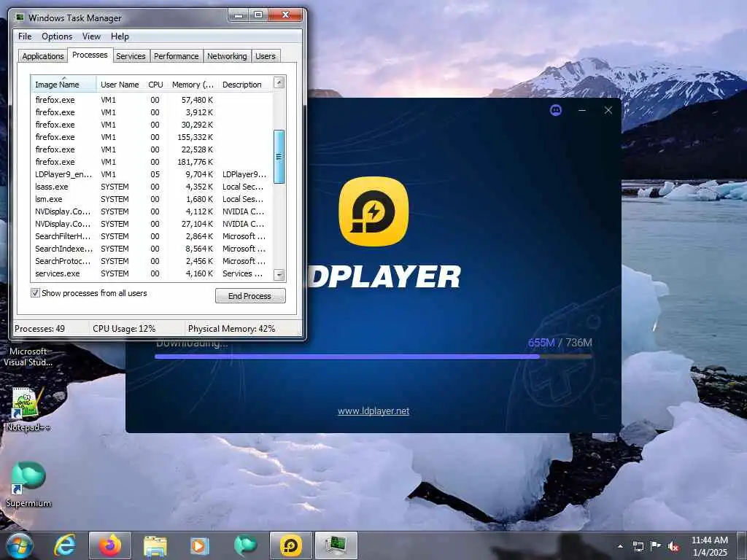
Task: Click the 655M / 736M download size text
Action: (x=560, y=343)
